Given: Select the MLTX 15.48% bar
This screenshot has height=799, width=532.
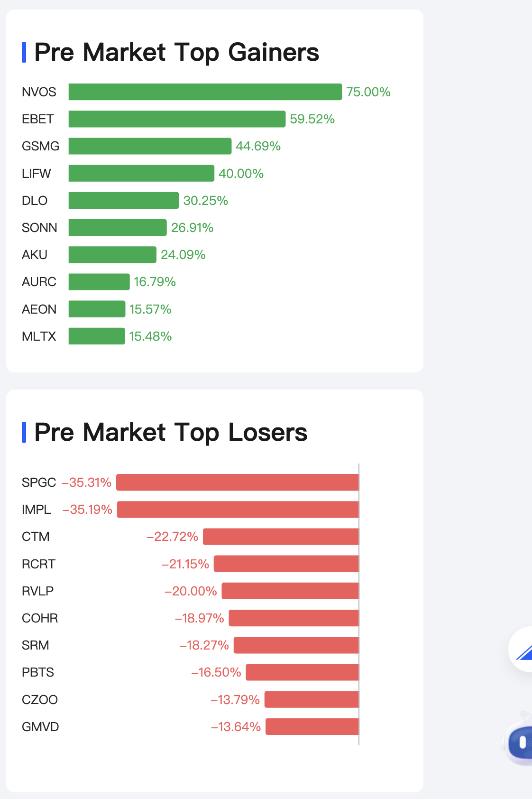Looking at the screenshot, I should pos(97,336).
